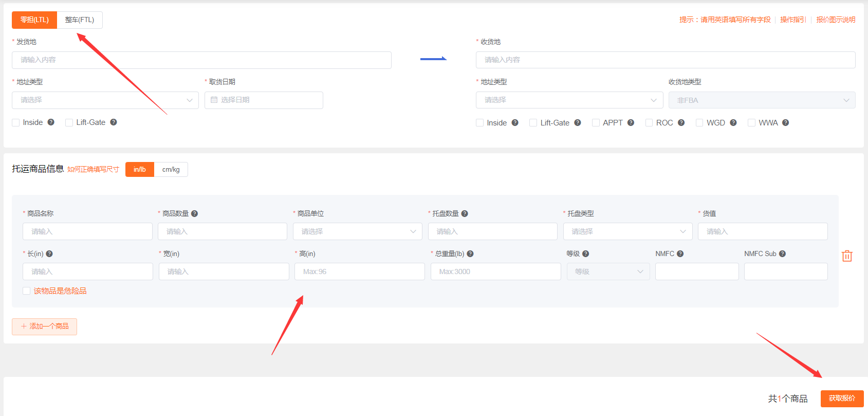
Task: Open origin 地址类型 dropdown
Action: coord(105,100)
